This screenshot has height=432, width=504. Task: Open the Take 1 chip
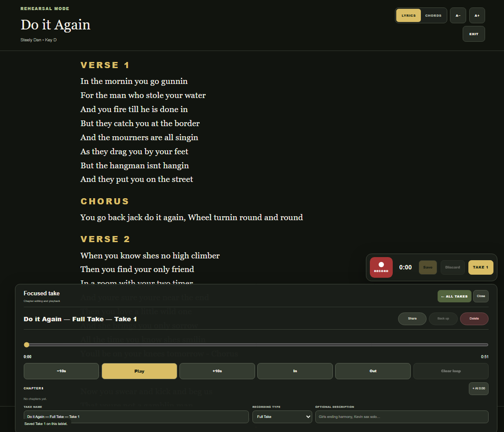(481, 267)
